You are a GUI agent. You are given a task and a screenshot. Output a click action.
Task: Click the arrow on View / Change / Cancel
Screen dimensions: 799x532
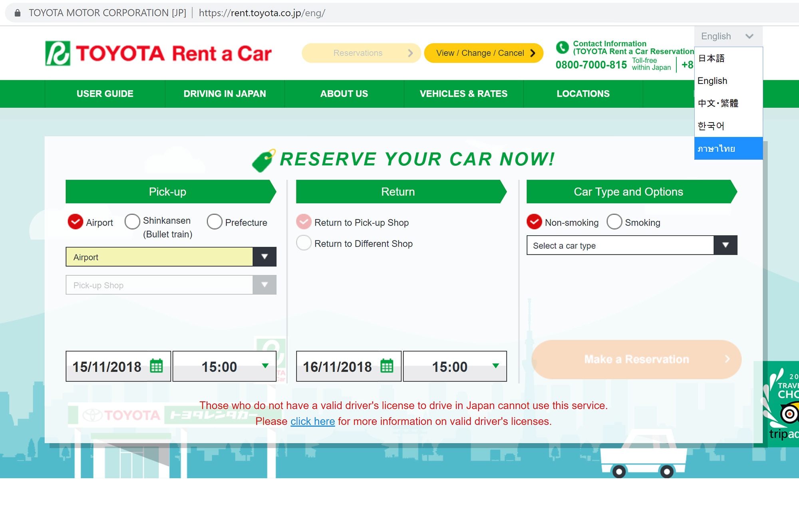tap(533, 53)
